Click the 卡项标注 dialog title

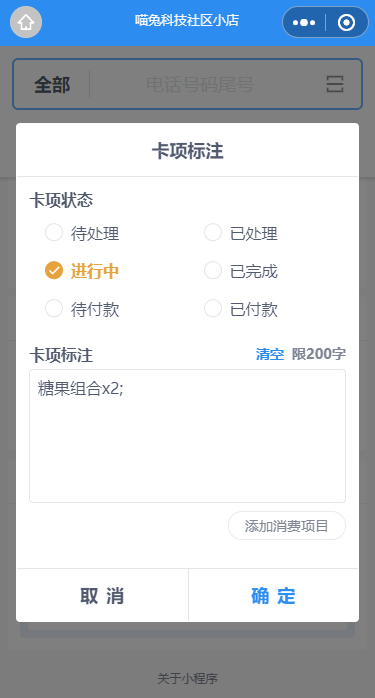point(188,151)
